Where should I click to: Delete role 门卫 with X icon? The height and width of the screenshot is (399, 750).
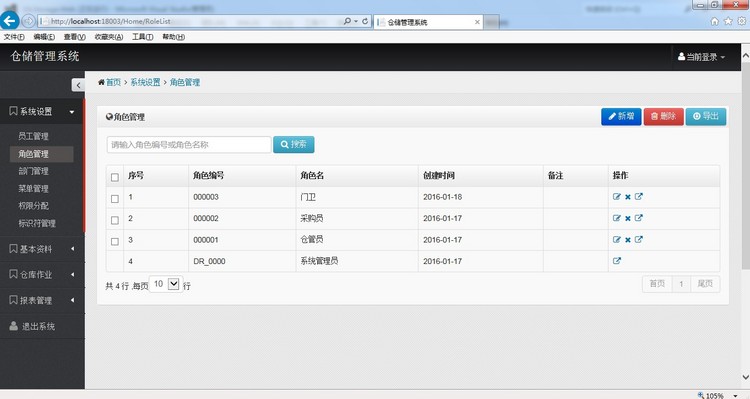click(628, 197)
